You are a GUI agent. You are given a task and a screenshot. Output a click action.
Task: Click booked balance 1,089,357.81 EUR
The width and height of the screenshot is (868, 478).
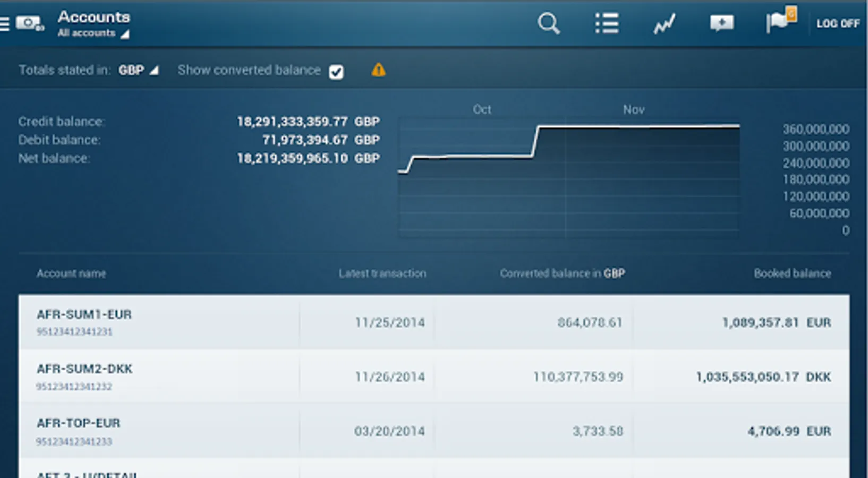(776, 322)
